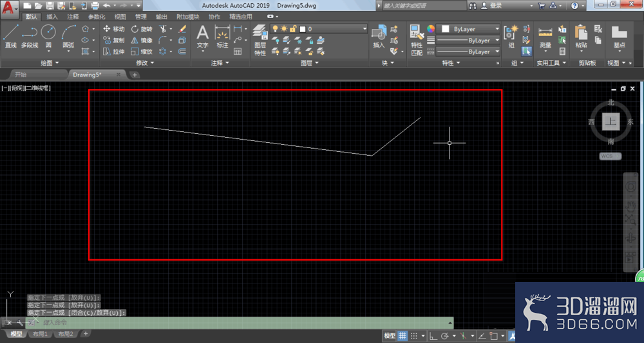Add a new drawing tab with plus button
The width and height of the screenshot is (644, 343).
(x=135, y=75)
